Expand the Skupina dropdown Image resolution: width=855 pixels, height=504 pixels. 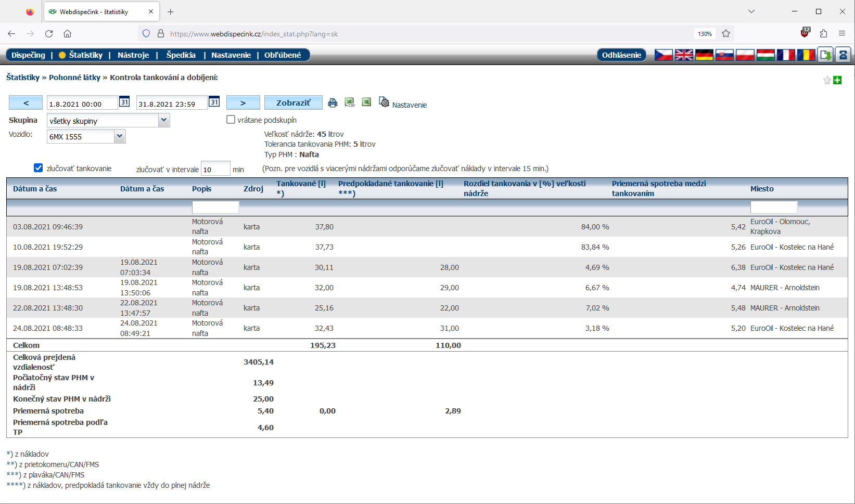point(163,121)
